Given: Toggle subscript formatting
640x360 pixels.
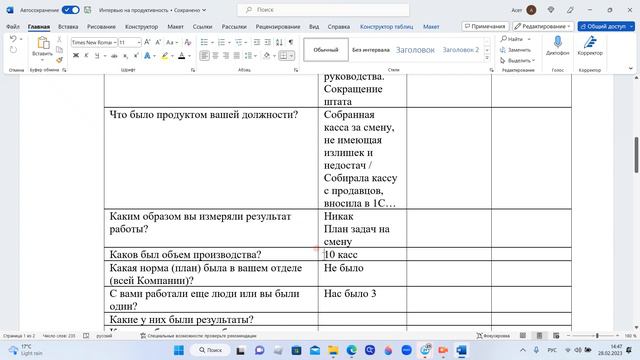Looking at the screenshot, I should coord(125,56).
